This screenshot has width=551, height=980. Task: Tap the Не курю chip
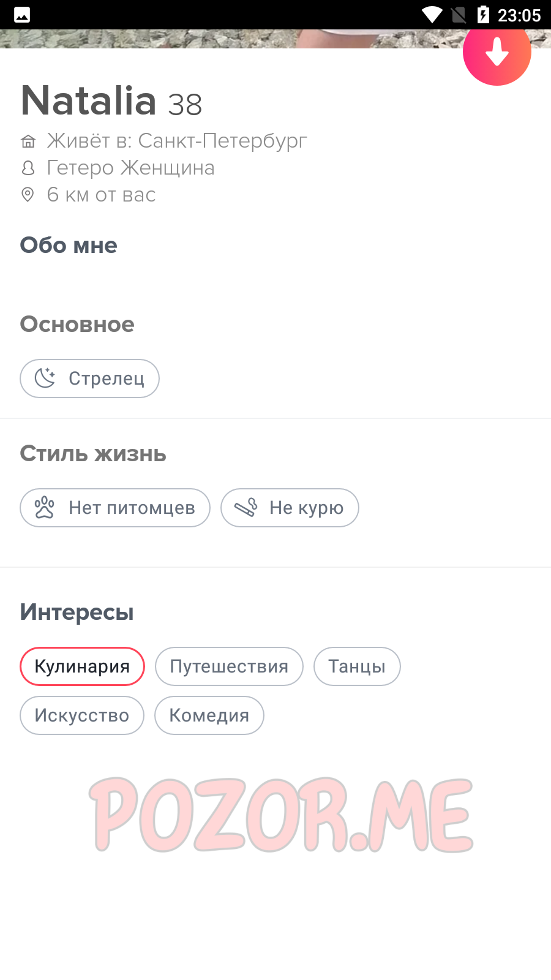(x=290, y=508)
